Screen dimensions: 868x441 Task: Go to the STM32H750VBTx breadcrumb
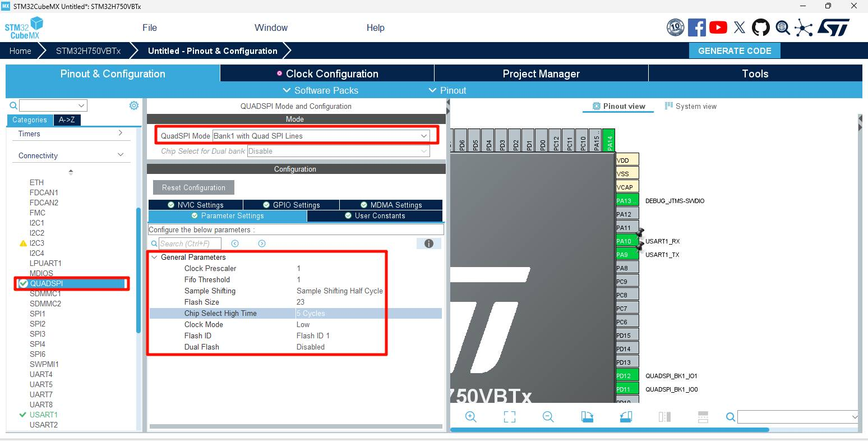[88, 50]
